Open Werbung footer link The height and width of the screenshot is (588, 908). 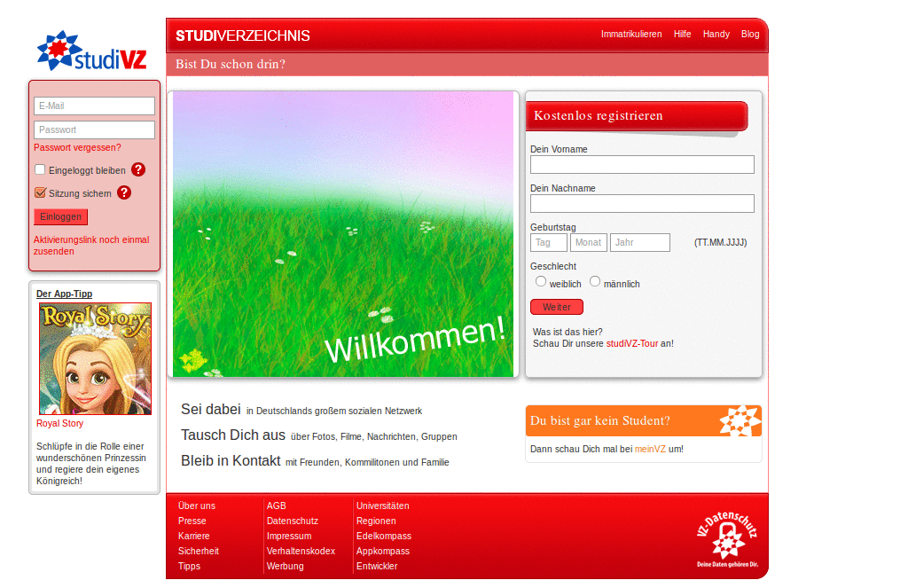pyautogui.click(x=285, y=566)
